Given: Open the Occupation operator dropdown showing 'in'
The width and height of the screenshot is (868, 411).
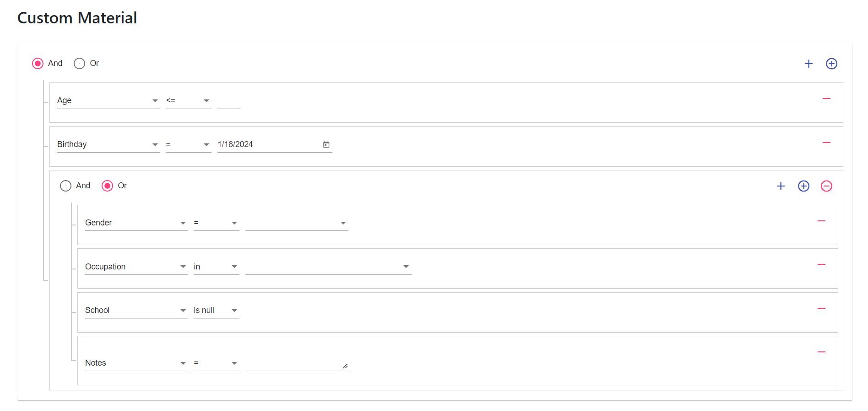Looking at the screenshot, I should click(x=216, y=266).
